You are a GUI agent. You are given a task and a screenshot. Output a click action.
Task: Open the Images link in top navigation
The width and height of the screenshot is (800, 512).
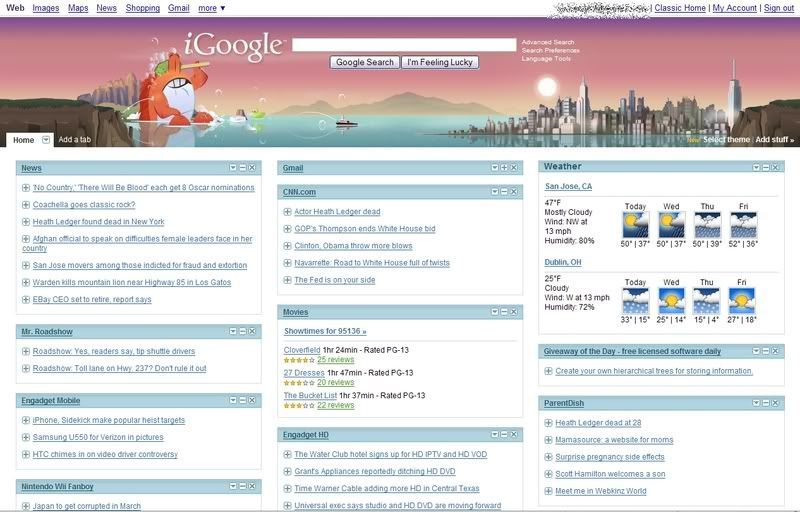tap(45, 8)
